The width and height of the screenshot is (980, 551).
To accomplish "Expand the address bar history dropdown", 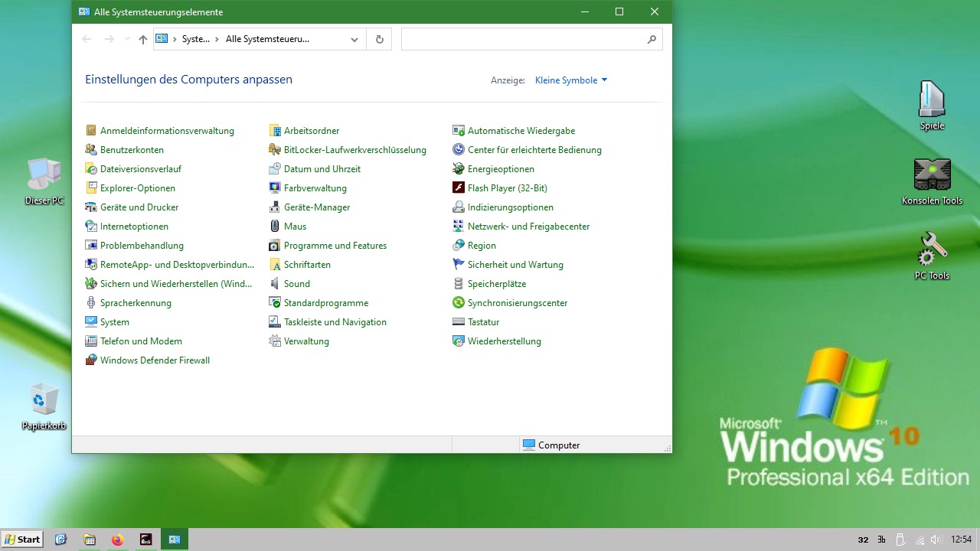I will pos(354,40).
